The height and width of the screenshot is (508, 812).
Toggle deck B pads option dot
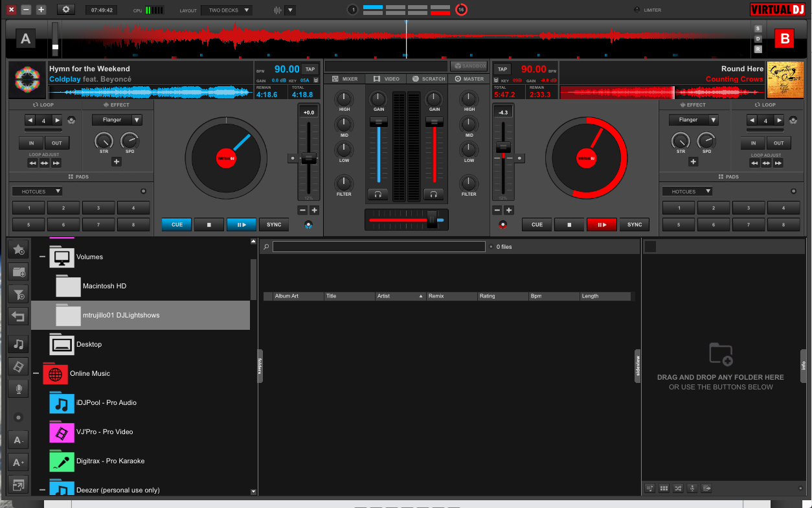[x=793, y=192]
